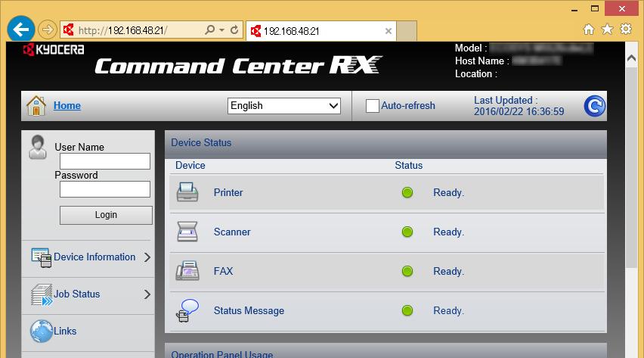644x358 pixels.
Task: Click the Printer label text
Action: click(x=228, y=192)
